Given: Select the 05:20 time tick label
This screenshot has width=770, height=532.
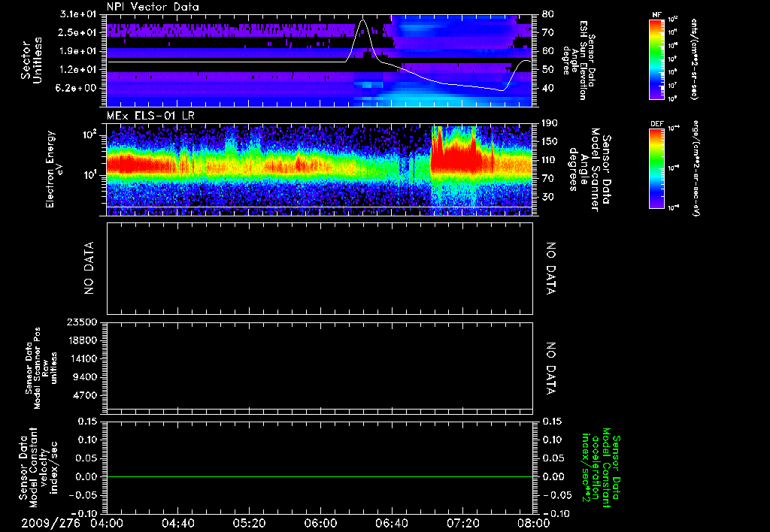Looking at the screenshot, I should (249, 523).
